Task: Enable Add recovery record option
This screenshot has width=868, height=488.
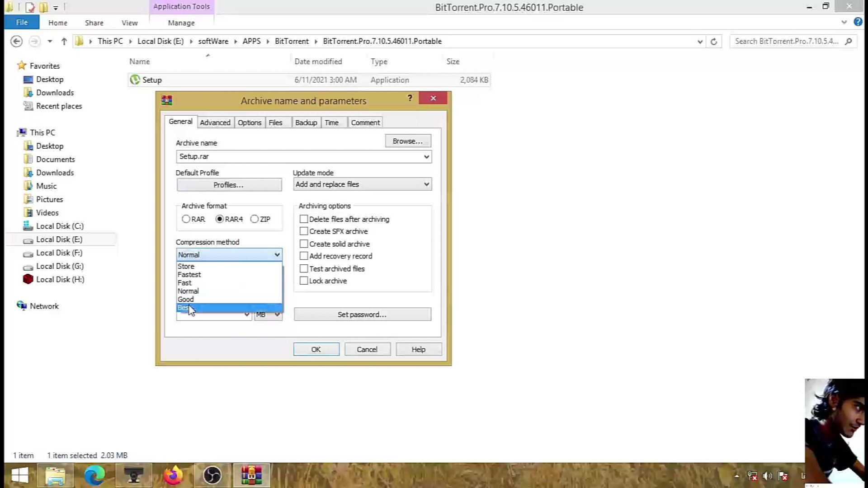Action: (x=304, y=256)
